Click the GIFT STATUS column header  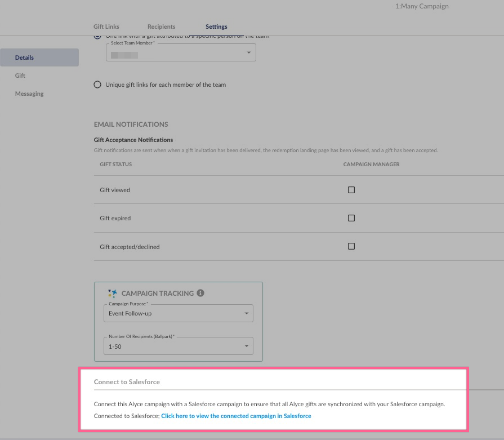(115, 165)
